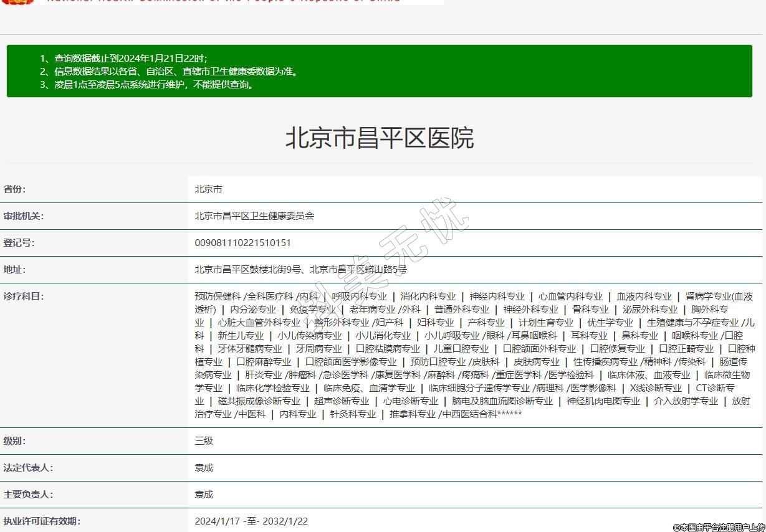The height and width of the screenshot is (532, 766).
Task: Click the 省份 row label
Action: pos(15,189)
